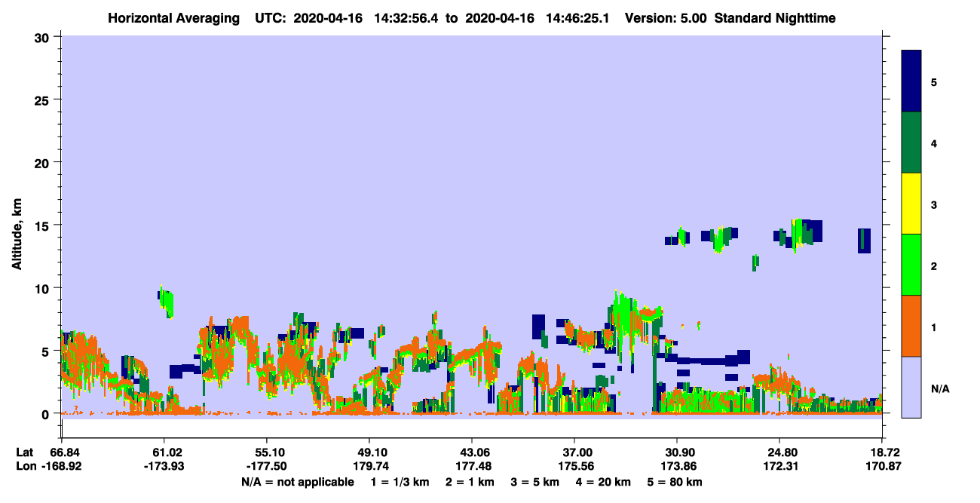The width and height of the screenshot is (980, 503).
Task: Click the y-axis tick label 5
Action: tap(46, 351)
